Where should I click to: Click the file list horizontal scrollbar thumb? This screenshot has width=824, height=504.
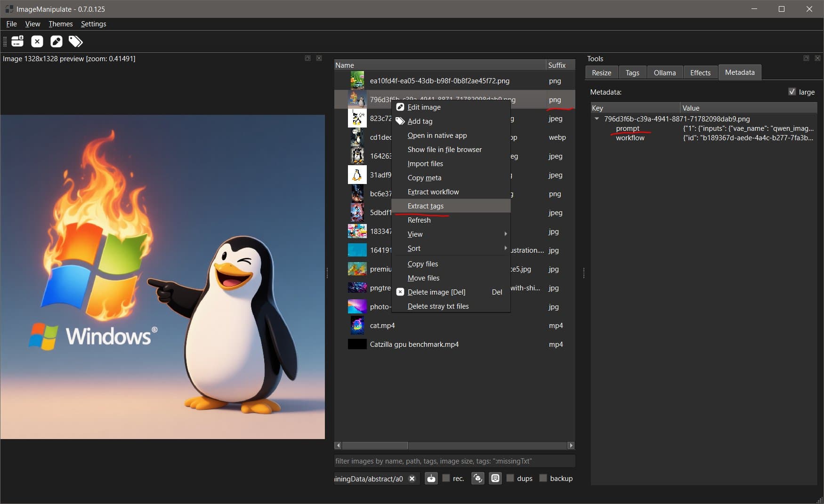click(x=375, y=445)
